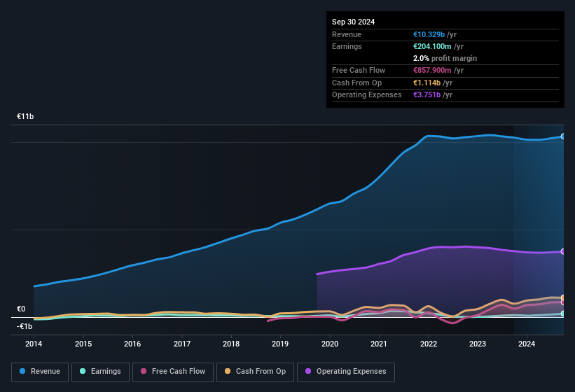575x392 pixels.
Task: Click the teal Earnings endpoint marker
Action: 563,314
